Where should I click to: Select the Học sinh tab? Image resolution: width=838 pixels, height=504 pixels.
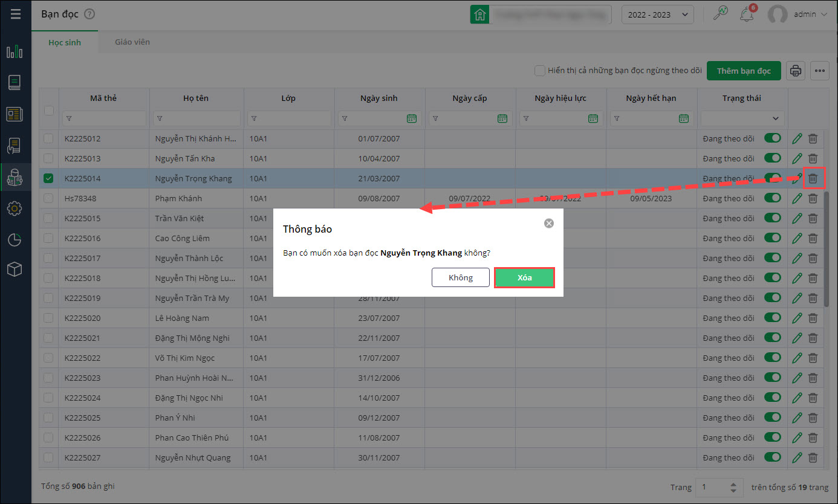[x=65, y=43]
